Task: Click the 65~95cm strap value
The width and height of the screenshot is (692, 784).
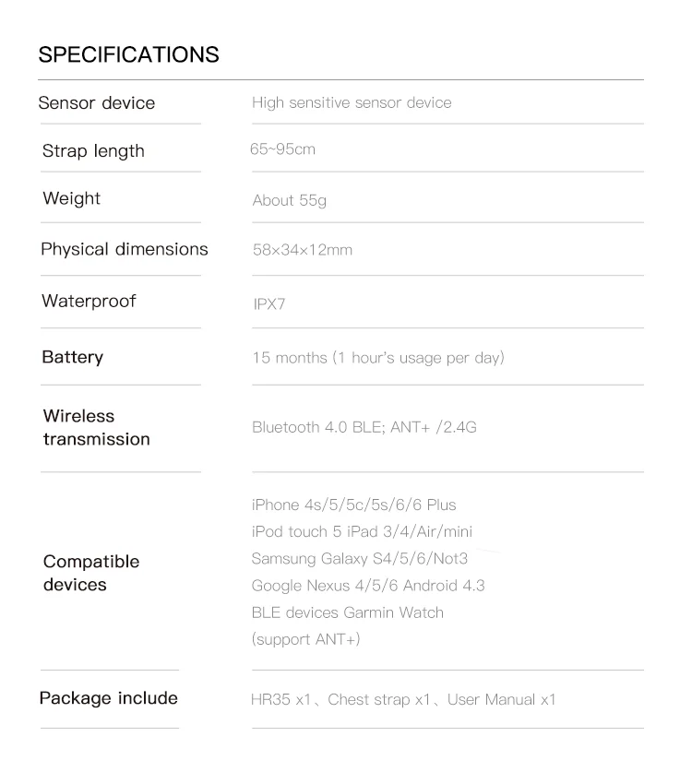Action: coord(282,149)
